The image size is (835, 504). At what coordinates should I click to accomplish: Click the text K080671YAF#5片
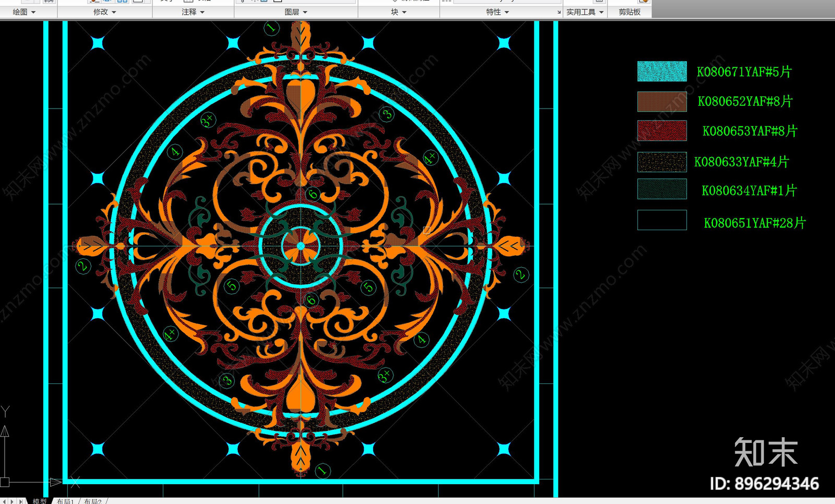click(x=744, y=72)
